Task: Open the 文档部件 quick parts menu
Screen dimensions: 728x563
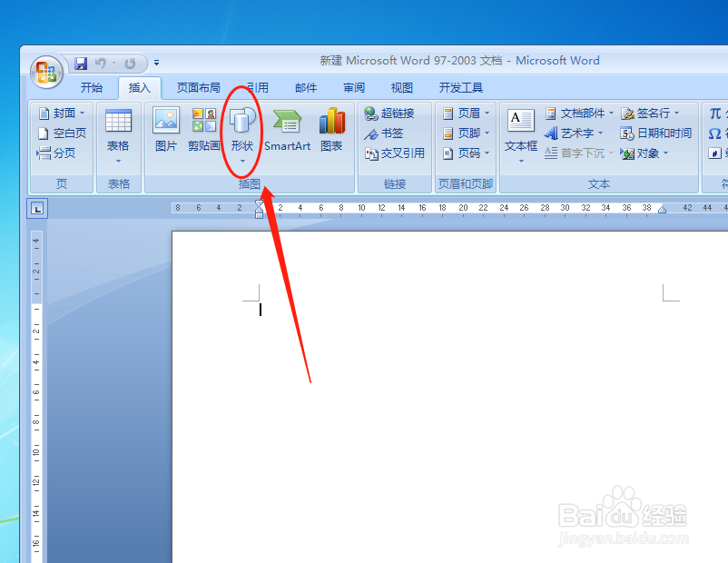Action: click(x=580, y=113)
